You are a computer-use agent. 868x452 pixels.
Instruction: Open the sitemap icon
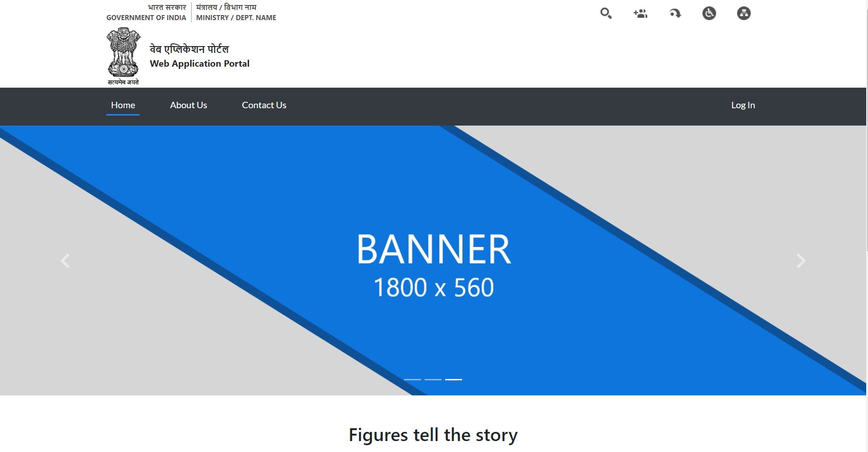pos(743,13)
